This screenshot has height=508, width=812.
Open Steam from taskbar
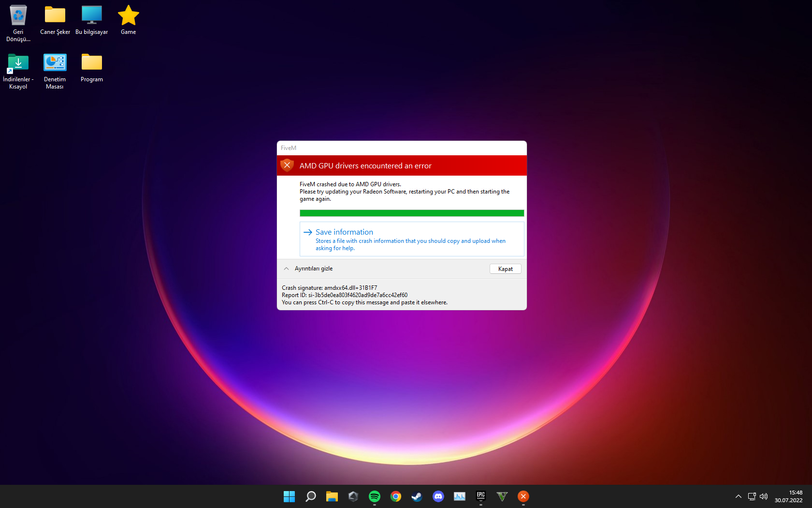click(417, 496)
